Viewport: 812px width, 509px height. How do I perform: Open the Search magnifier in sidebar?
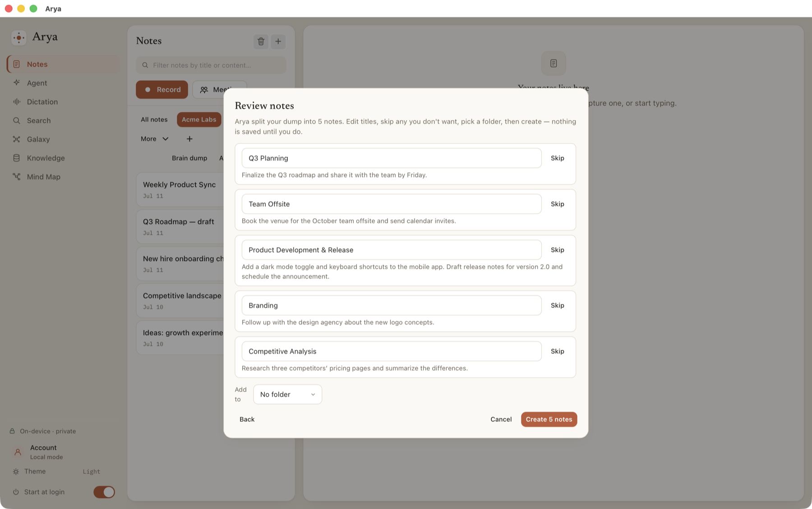coord(17,120)
